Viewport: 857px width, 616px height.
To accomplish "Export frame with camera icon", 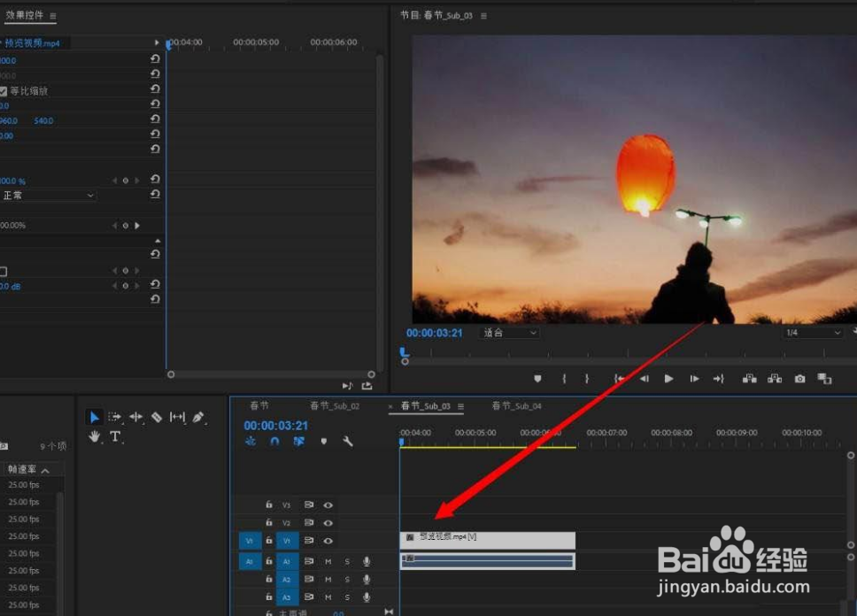I will (x=799, y=379).
